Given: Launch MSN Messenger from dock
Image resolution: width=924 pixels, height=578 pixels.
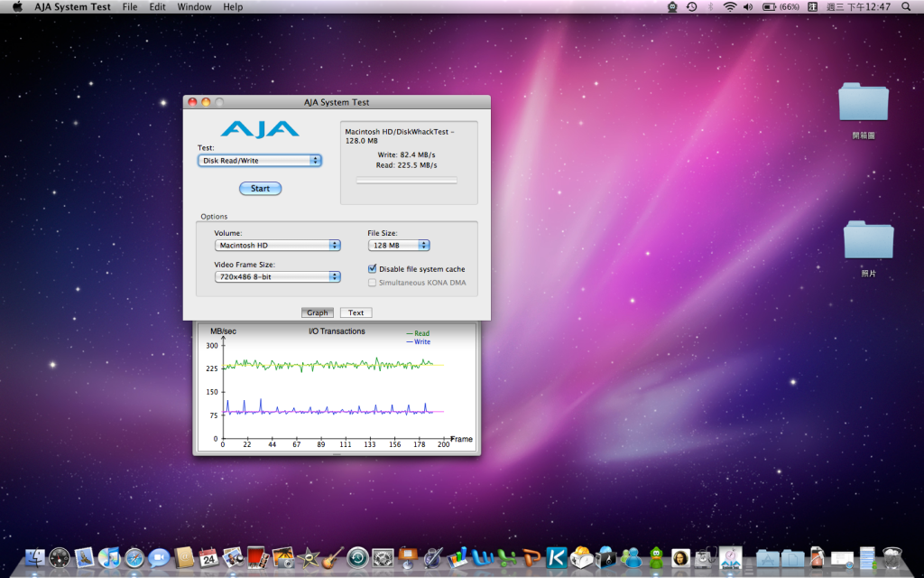Looking at the screenshot, I should click(x=631, y=556).
